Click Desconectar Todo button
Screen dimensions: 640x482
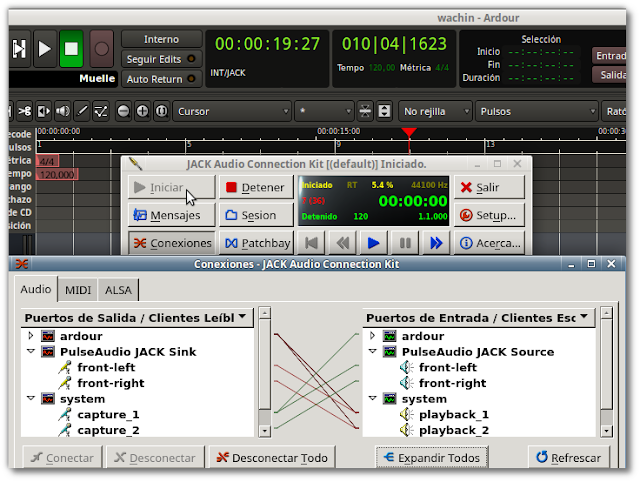coord(272,458)
